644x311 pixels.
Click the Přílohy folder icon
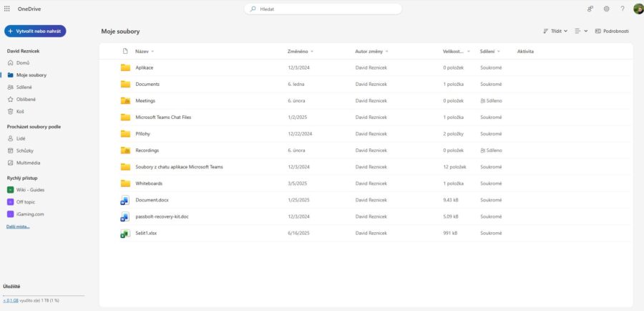click(x=125, y=134)
